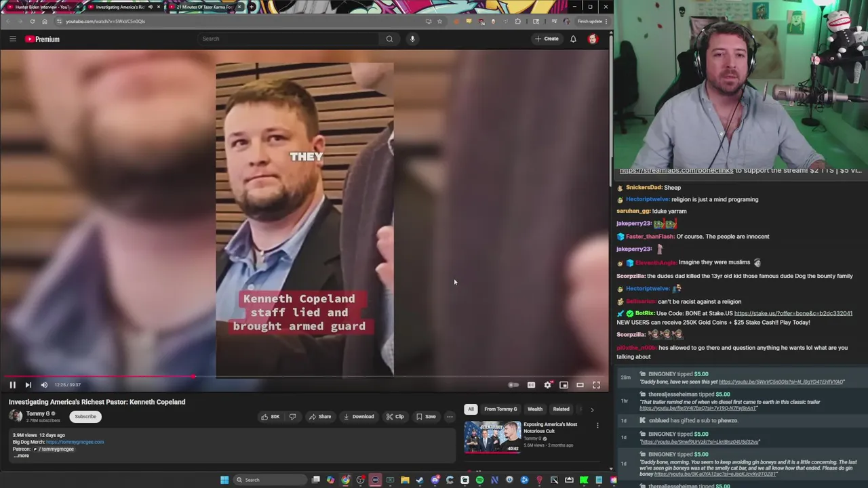Viewport: 868px width, 488px height.
Task: Open Chrome three-dot menu
Action: tap(606, 21)
